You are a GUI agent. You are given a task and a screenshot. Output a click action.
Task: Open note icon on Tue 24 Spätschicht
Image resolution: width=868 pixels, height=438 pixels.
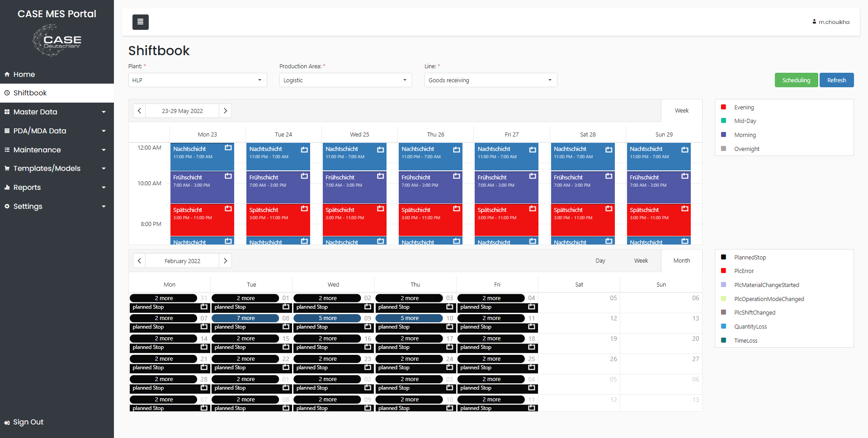click(304, 208)
